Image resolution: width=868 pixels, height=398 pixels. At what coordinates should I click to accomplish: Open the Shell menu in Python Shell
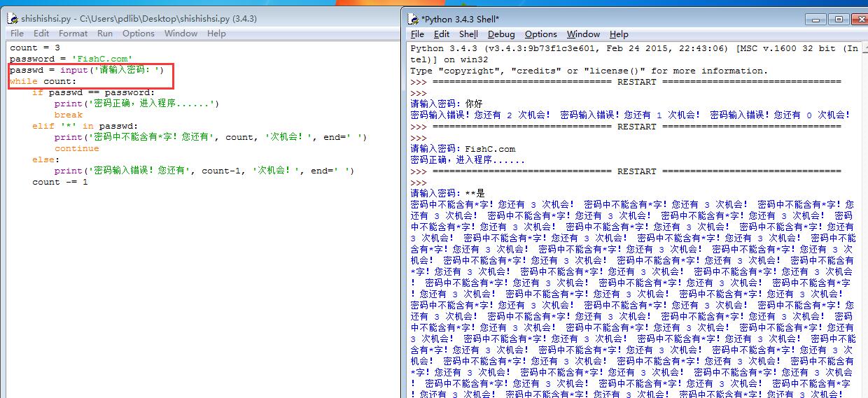[x=468, y=34]
